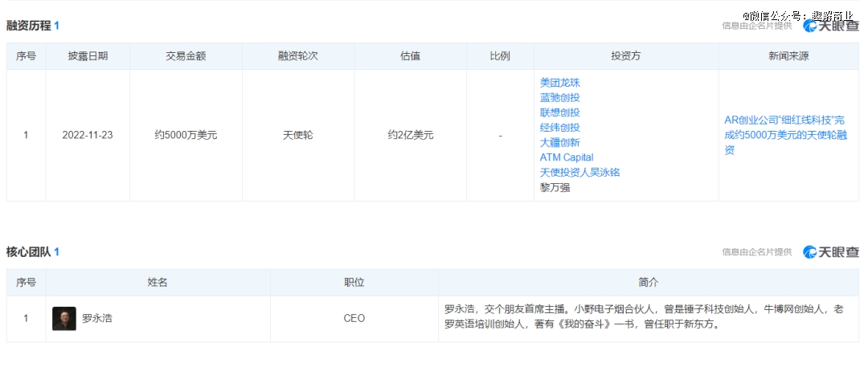
Task: Click the 投资方 column header
Action: click(626, 56)
